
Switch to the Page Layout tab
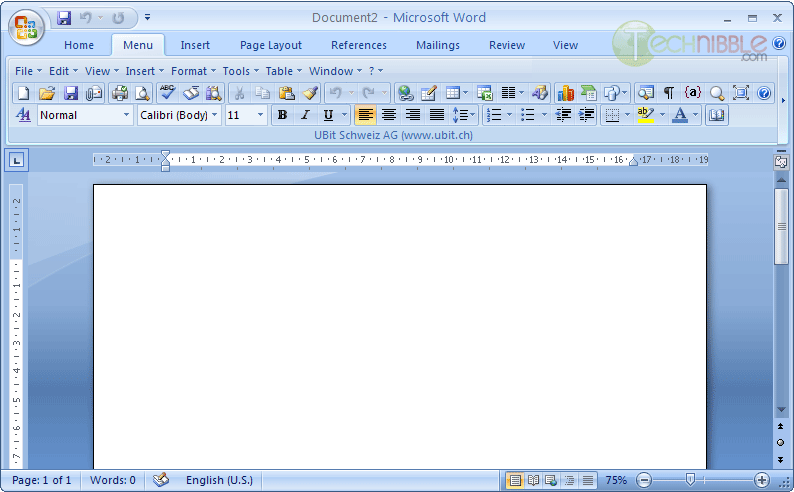click(270, 45)
